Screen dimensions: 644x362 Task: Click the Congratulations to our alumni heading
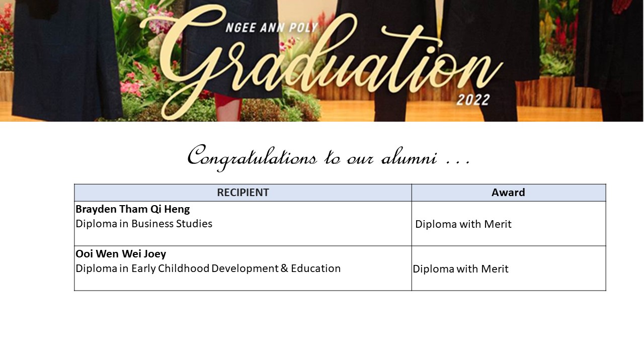pos(329,156)
